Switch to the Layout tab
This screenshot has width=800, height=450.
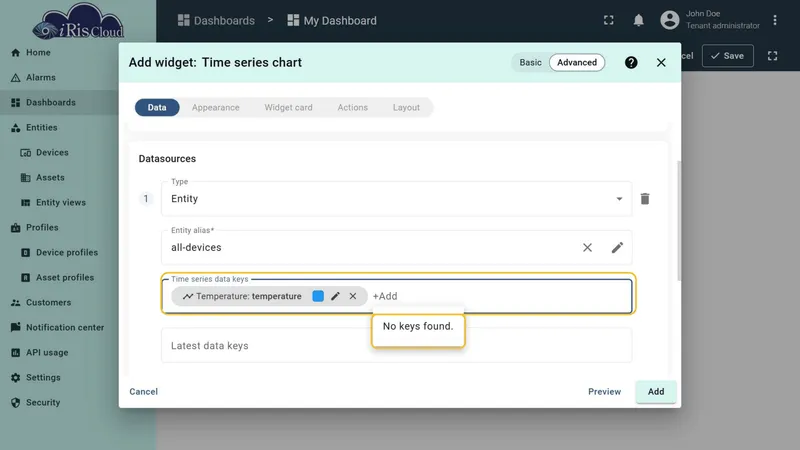(x=406, y=108)
